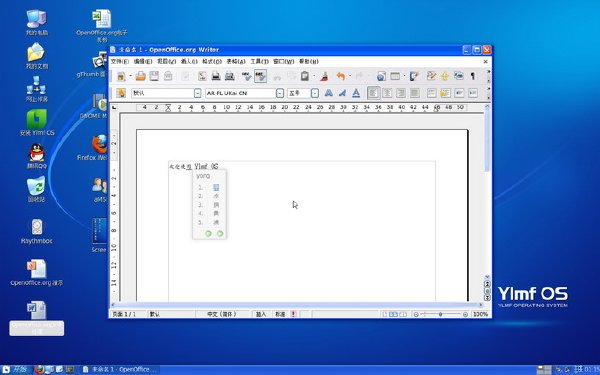Expand the arrow next to the Paste icon
This screenshot has width=600, height=375.
coord(314,76)
